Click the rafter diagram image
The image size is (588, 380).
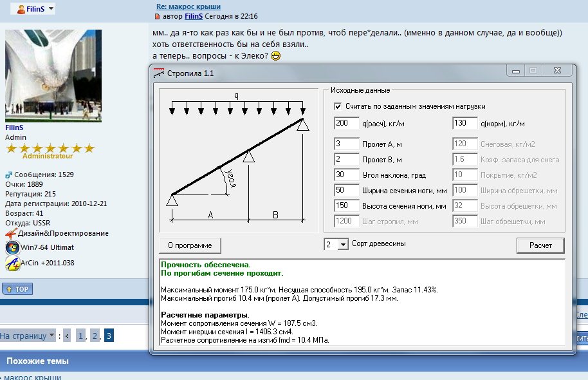pyautogui.click(x=239, y=160)
